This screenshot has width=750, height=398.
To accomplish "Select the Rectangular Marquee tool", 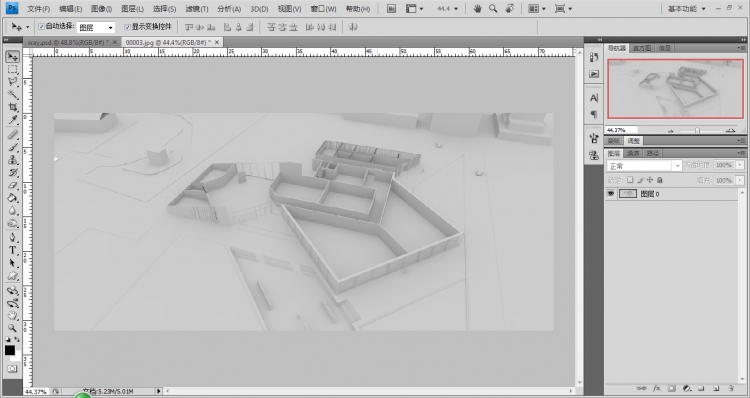I will [12, 69].
